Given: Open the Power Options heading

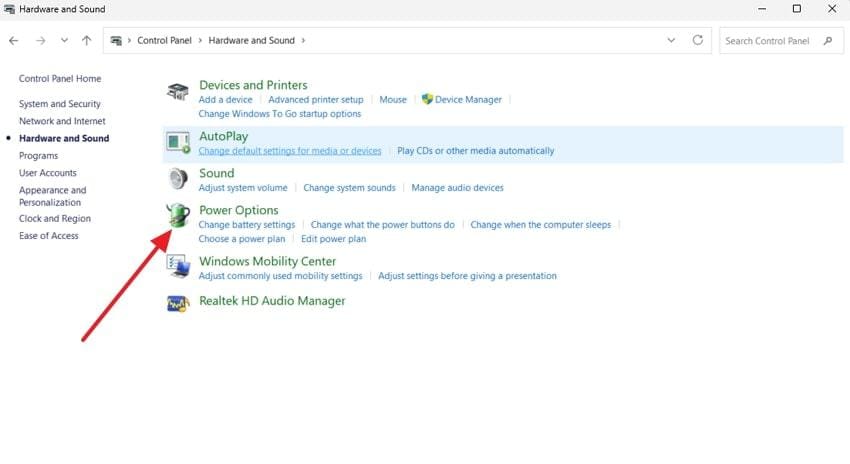Looking at the screenshot, I should click(239, 210).
